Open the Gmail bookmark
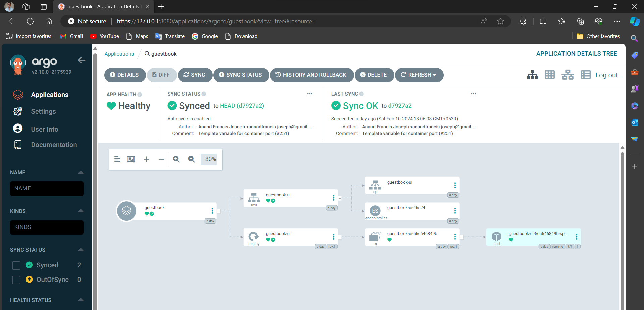The height and width of the screenshot is (310, 644). pyautogui.click(x=71, y=36)
